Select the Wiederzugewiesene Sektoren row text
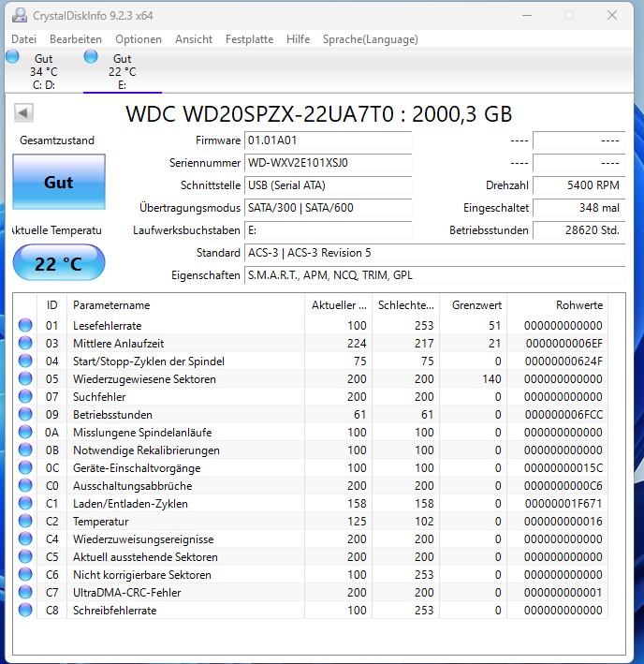 coord(144,379)
